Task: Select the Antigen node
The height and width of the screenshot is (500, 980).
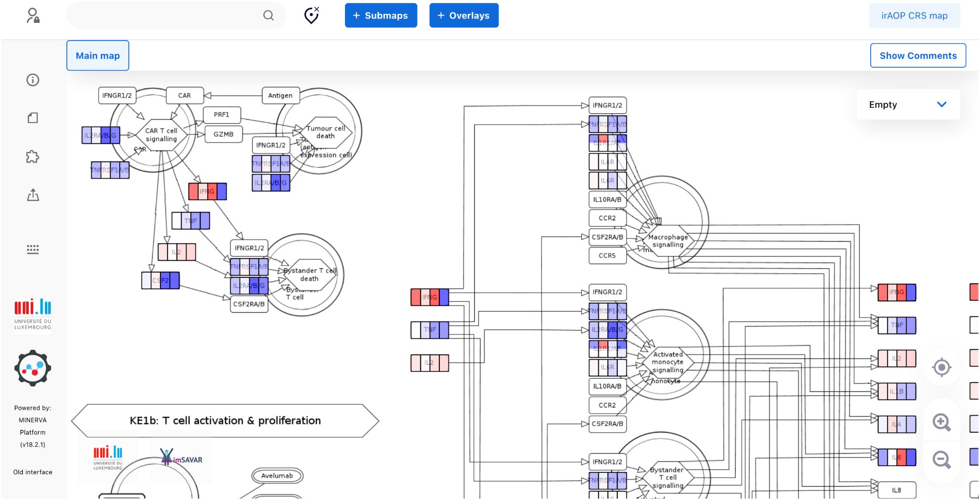Action: [x=281, y=95]
